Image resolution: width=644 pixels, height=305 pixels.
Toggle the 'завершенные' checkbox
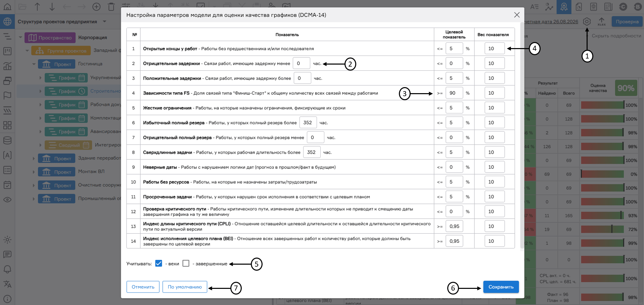[x=186, y=263]
